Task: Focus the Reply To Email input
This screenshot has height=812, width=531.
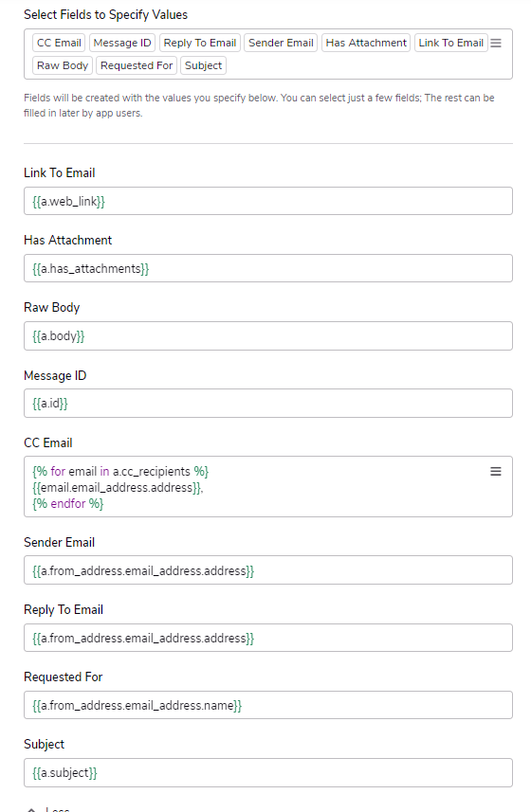Action: point(268,638)
